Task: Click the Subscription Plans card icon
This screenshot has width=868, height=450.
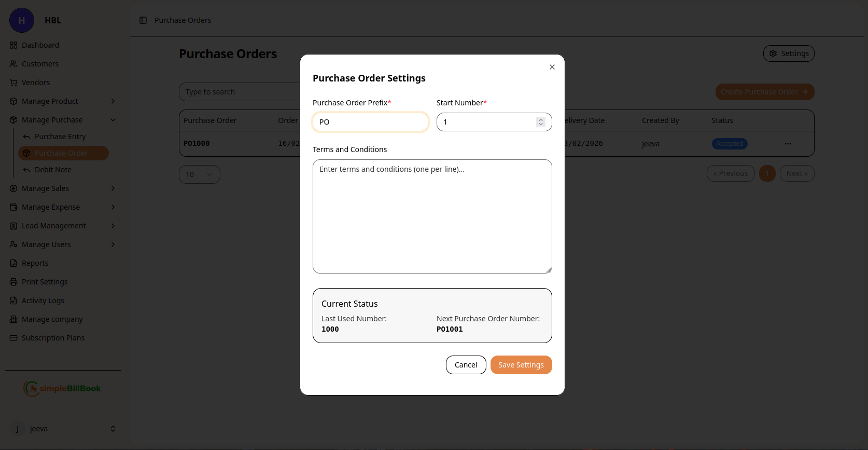Action: [13, 338]
